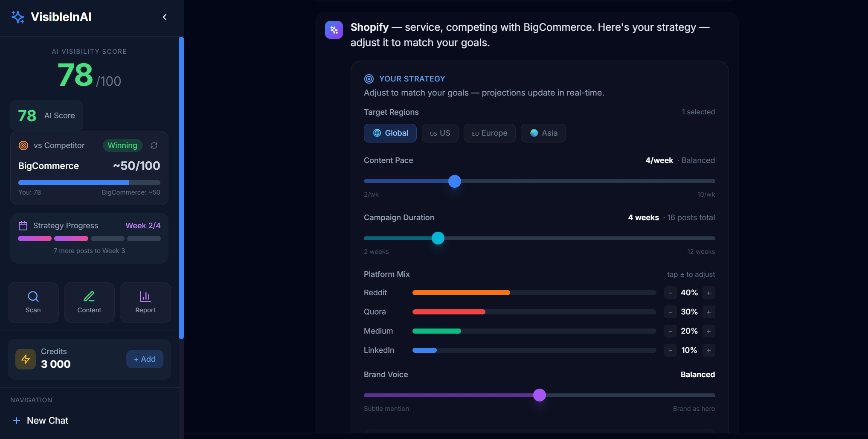Click the '4/week' content pace value

coord(659,160)
